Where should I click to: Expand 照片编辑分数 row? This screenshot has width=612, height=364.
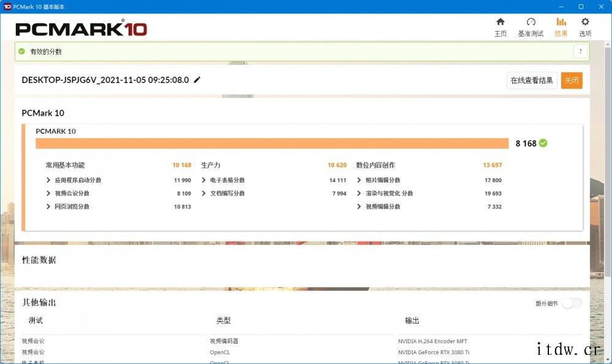(x=359, y=180)
